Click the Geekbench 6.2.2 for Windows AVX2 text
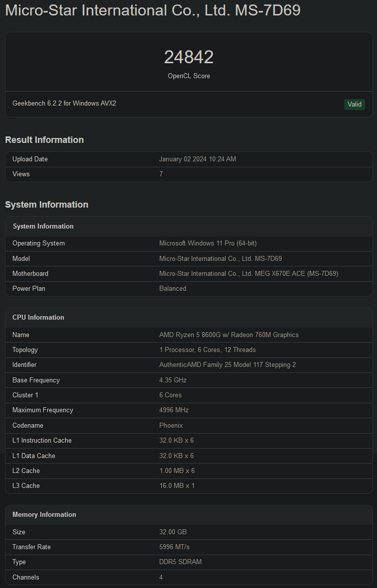 point(64,103)
